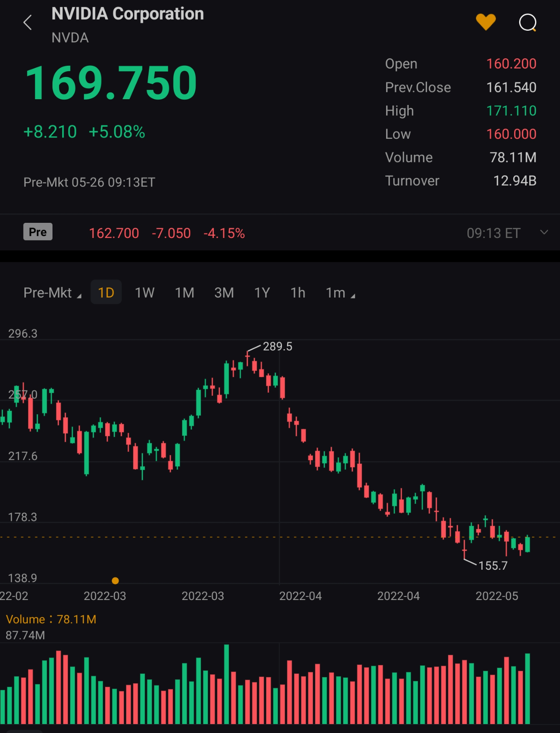
Task: Tap the High value 171.110
Action: (x=512, y=111)
